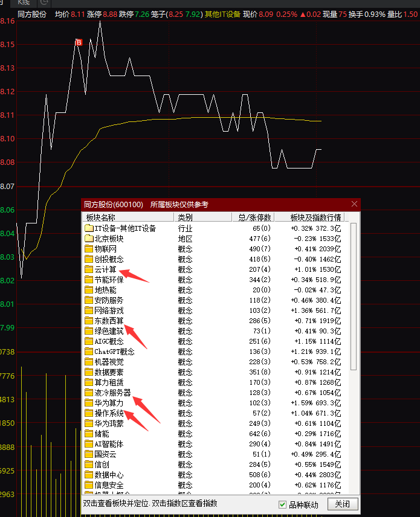The width and height of the screenshot is (420, 517).
Task: Select the 信创 row name
Action: (102, 464)
